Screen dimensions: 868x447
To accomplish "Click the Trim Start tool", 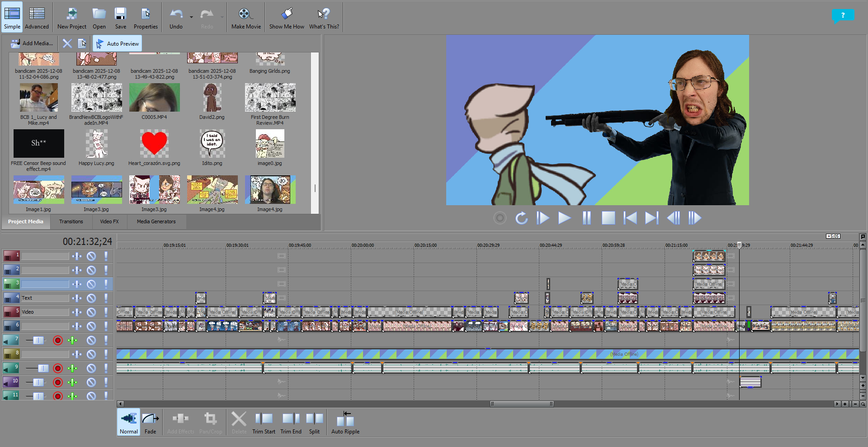I will [264, 423].
